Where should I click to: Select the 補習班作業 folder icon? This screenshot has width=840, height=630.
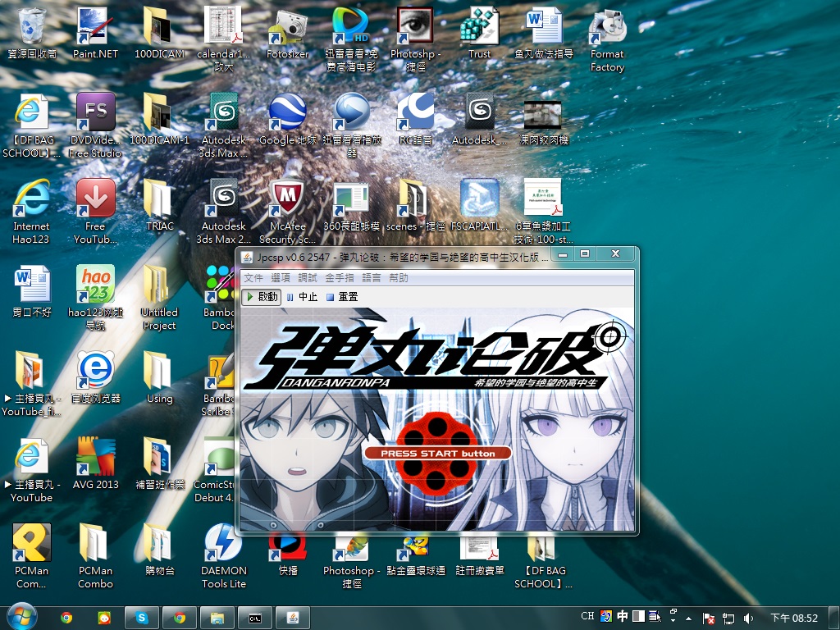(159, 464)
